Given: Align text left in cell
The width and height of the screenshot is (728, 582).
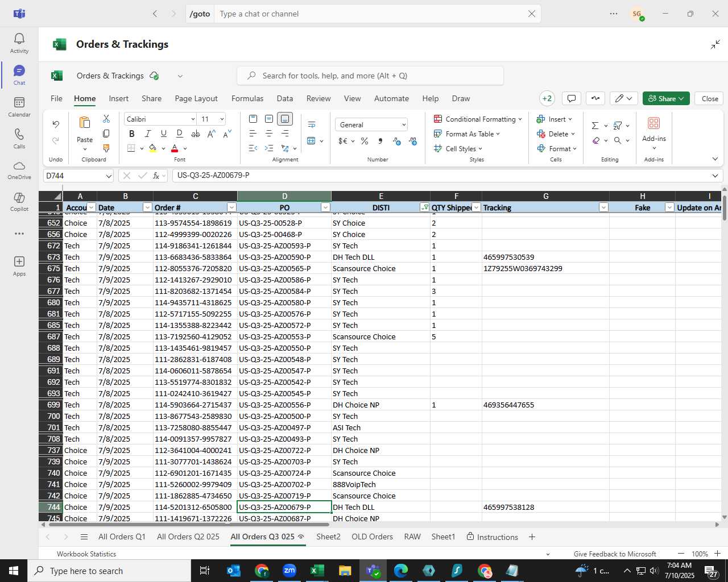Looking at the screenshot, I should [x=253, y=134].
